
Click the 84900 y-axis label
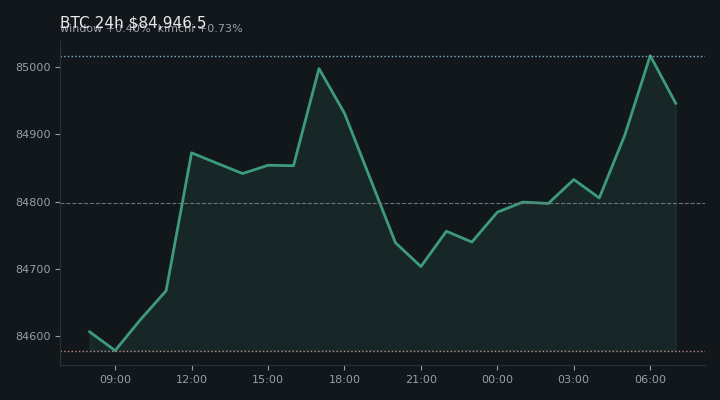click(x=33, y=135)
